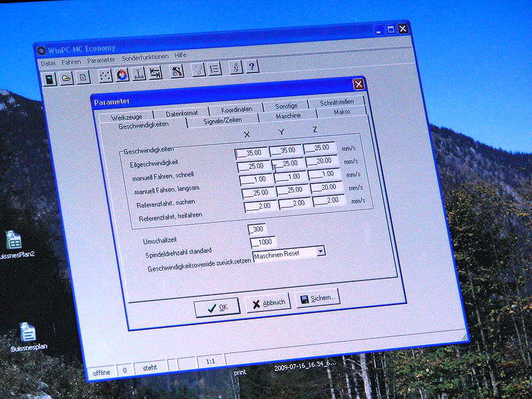Click the 'Umschaltzeit' label

point(160,241)
